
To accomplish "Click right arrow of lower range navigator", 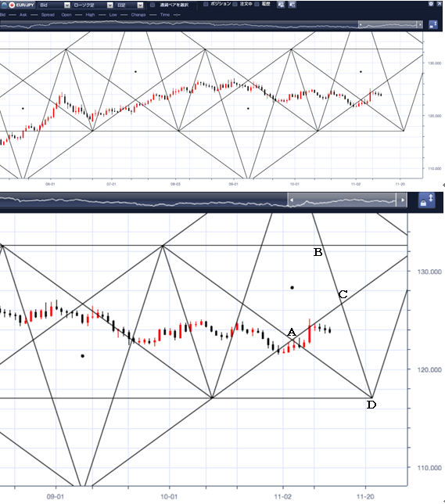I will point(403,200).
